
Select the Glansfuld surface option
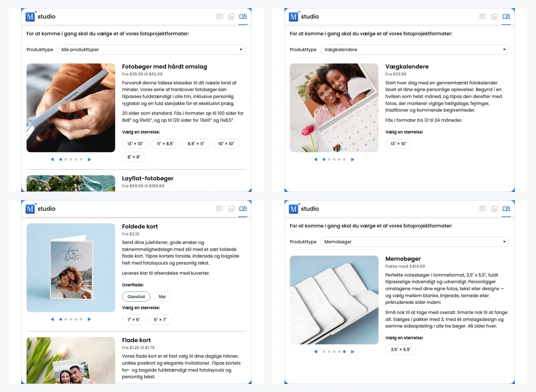coord(136,297)
